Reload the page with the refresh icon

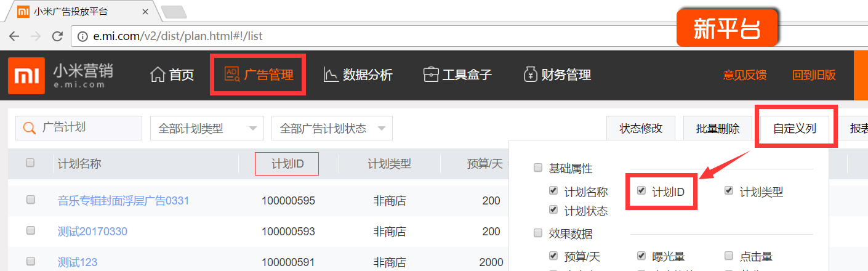tap(57, 36)
